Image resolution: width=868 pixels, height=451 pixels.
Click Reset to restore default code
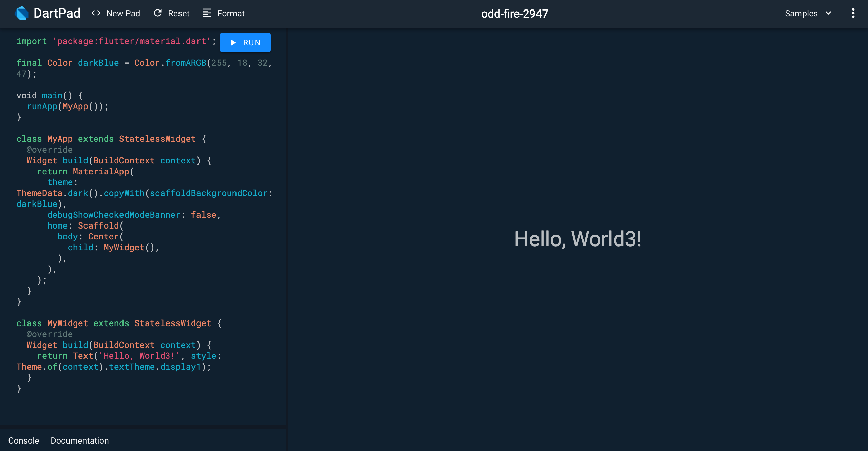pos(178,13)
